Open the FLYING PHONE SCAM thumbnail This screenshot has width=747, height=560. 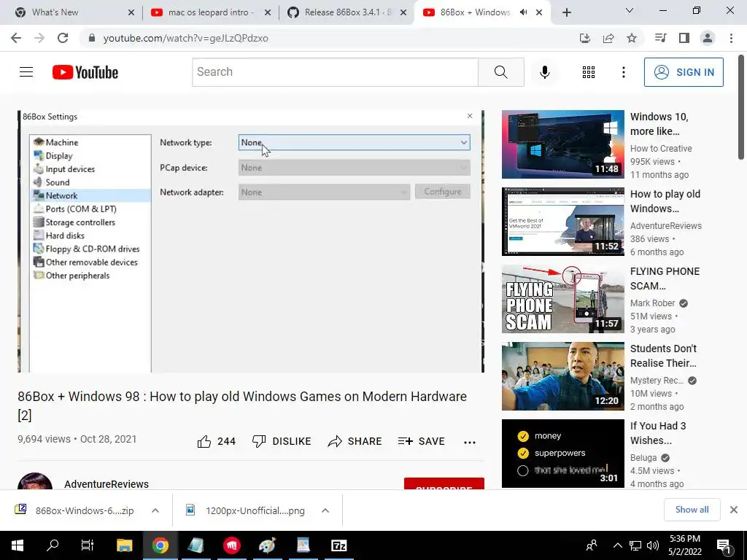point(562,298)
